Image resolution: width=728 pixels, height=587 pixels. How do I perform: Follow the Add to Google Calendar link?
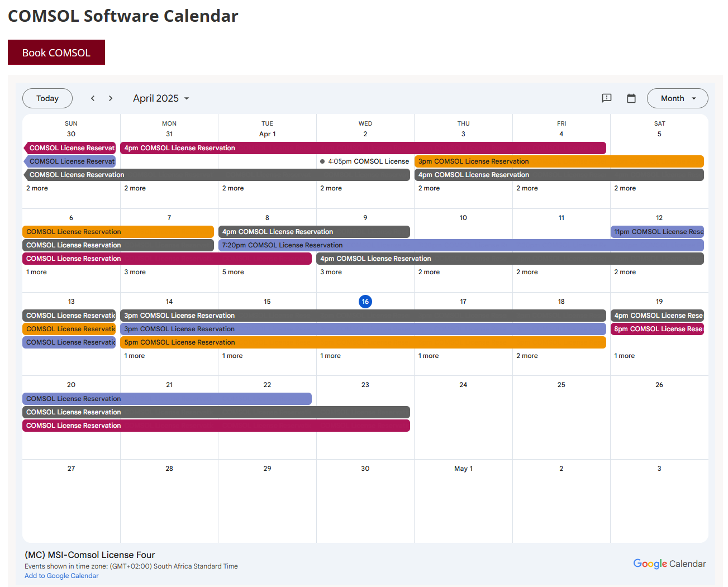pyautogui.click(x=61, y=576)
